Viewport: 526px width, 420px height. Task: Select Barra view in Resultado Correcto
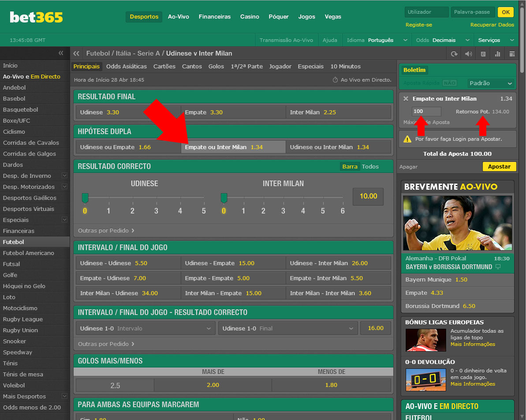(x=350, y=167)
